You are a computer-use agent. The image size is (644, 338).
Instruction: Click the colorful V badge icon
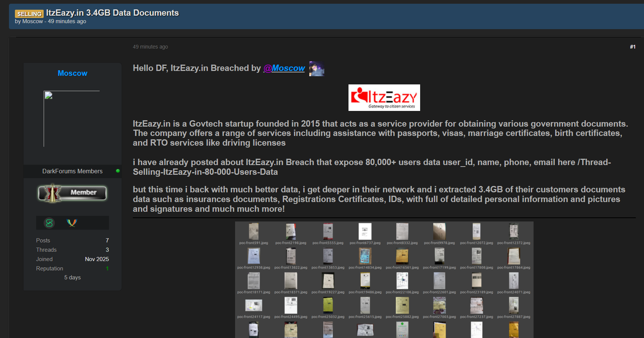(x=72, y=223)
